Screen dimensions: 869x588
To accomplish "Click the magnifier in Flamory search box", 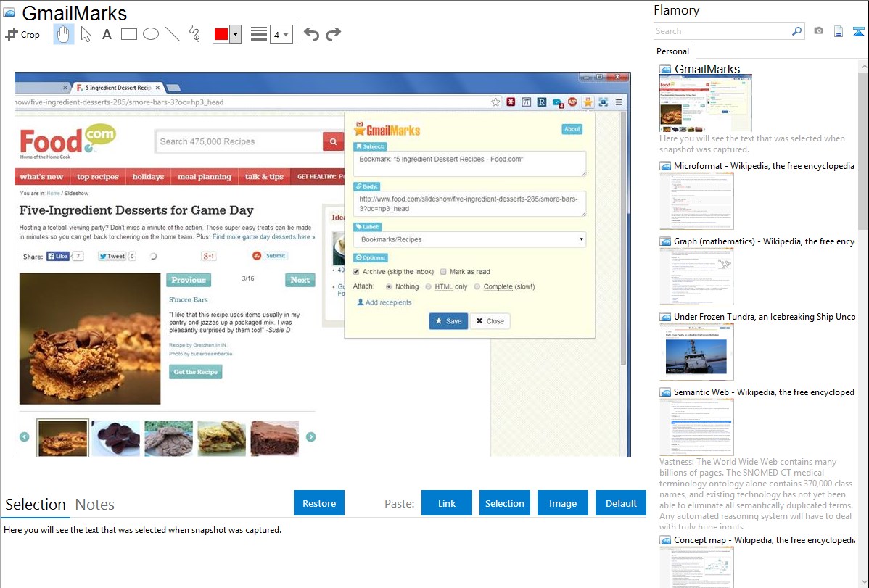I will tap(796, 31).
